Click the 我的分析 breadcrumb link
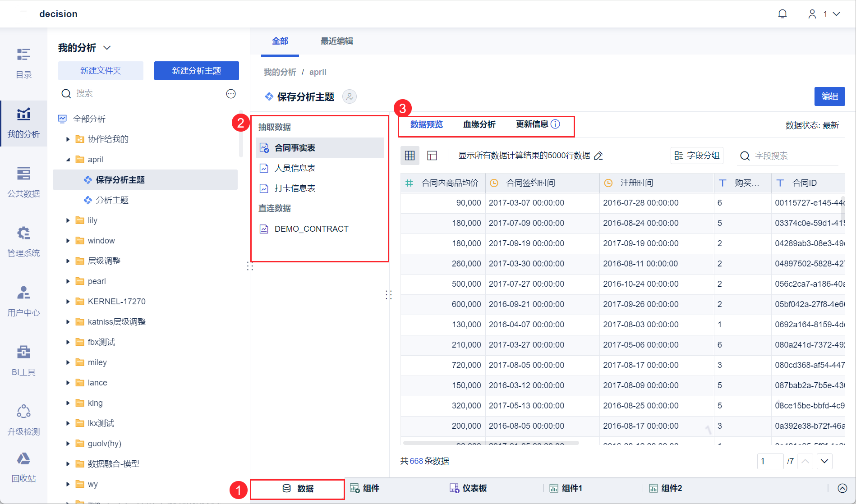The width and height of the screenshot is (856, 504). point(280,72)
